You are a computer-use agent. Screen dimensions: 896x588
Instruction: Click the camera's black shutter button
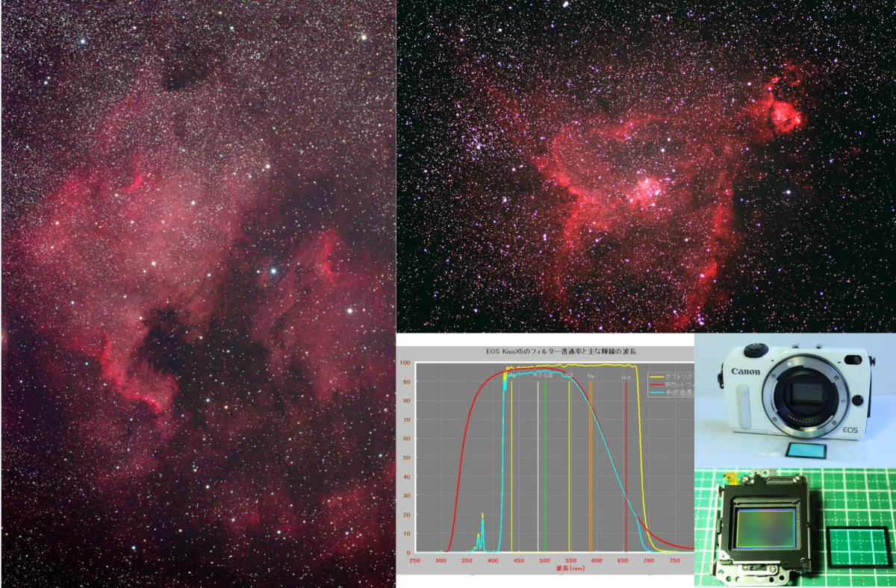click(x=755, y=348)
